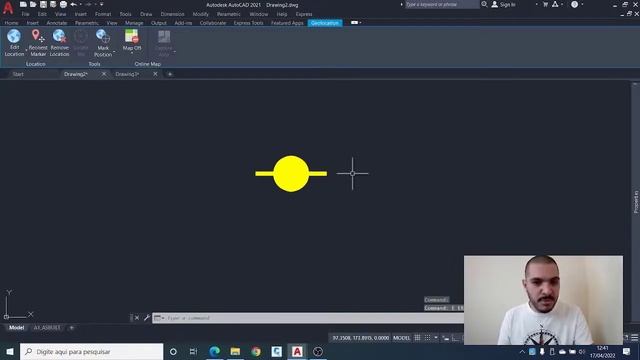Viewport: 640px width, 360px height.
Task: Click the Save quick-access icon
Action: pyautogui.click(x=43, y=4)
